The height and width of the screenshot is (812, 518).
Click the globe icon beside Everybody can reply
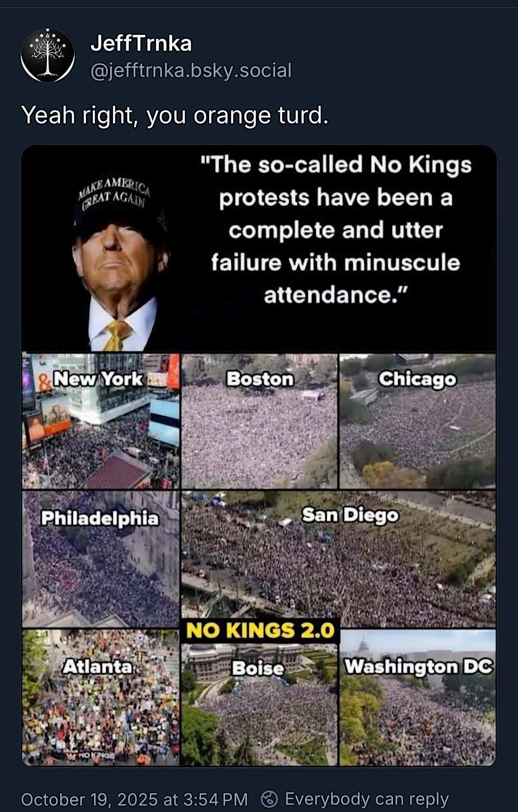coord(270,799)
